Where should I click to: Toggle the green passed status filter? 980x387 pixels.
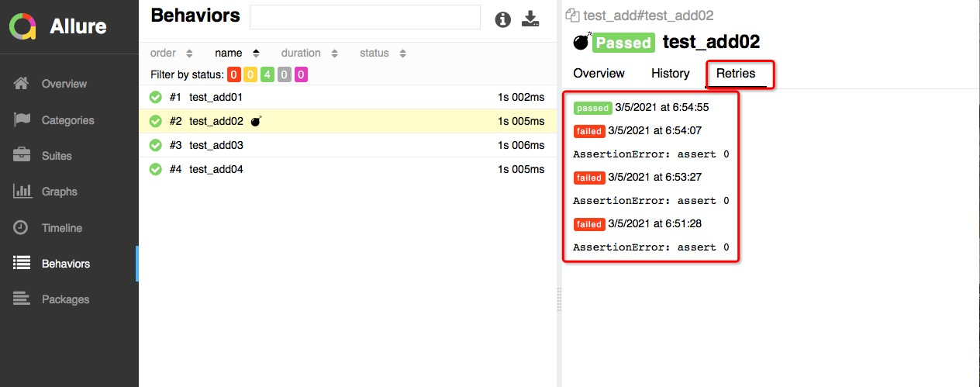267,75
